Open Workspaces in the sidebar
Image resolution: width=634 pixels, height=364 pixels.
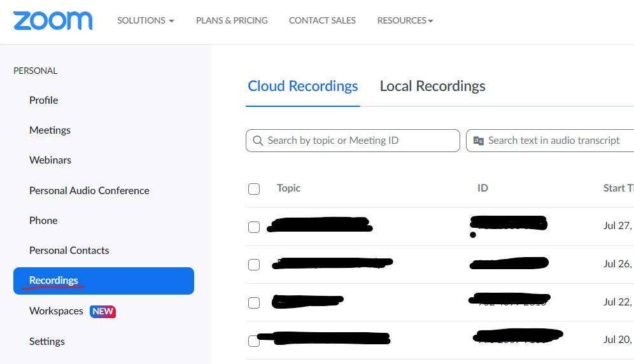coord(56,311)
